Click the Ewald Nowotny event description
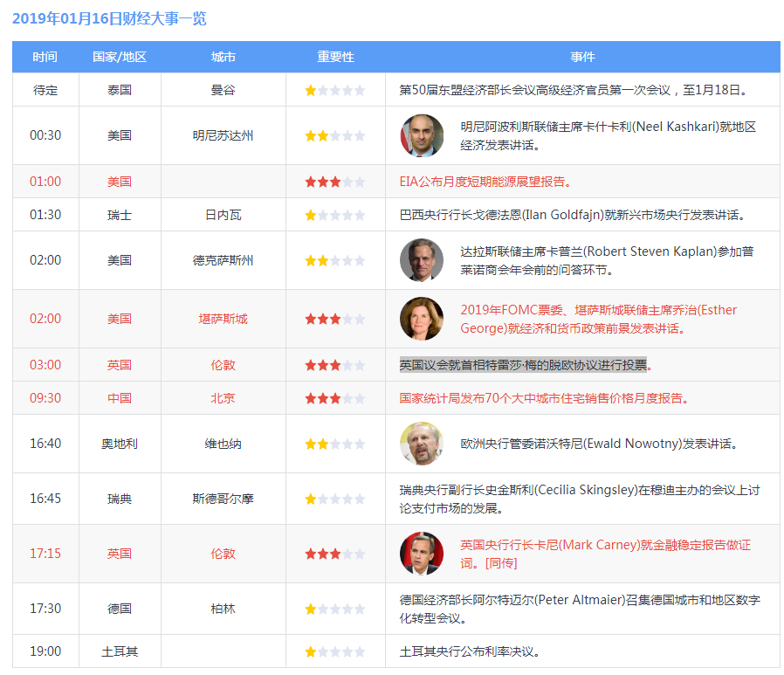Viewport: 784px width, 675px height. [x=599, y=444]
